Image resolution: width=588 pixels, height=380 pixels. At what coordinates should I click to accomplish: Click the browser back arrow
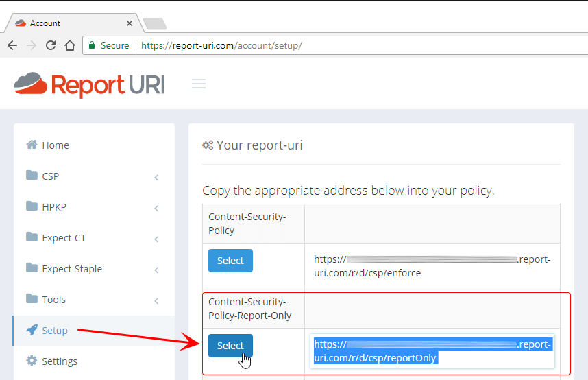(12, 45)
